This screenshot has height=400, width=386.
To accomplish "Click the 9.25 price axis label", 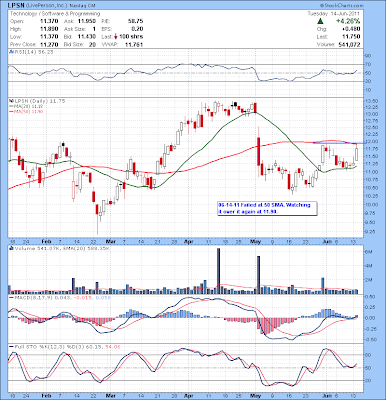I will point(370,232).
